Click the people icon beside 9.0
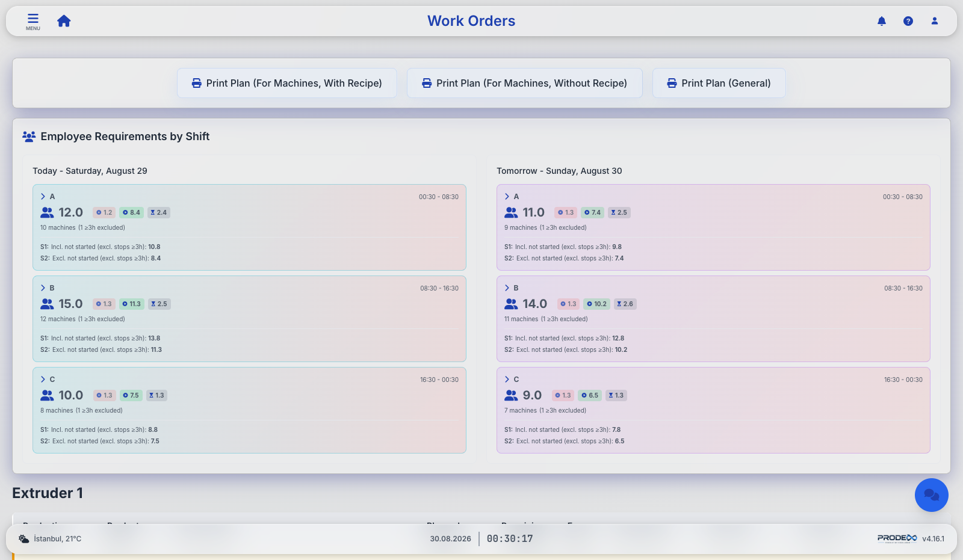Viewport: 963px width, 560px height. (x=511, y=395)
